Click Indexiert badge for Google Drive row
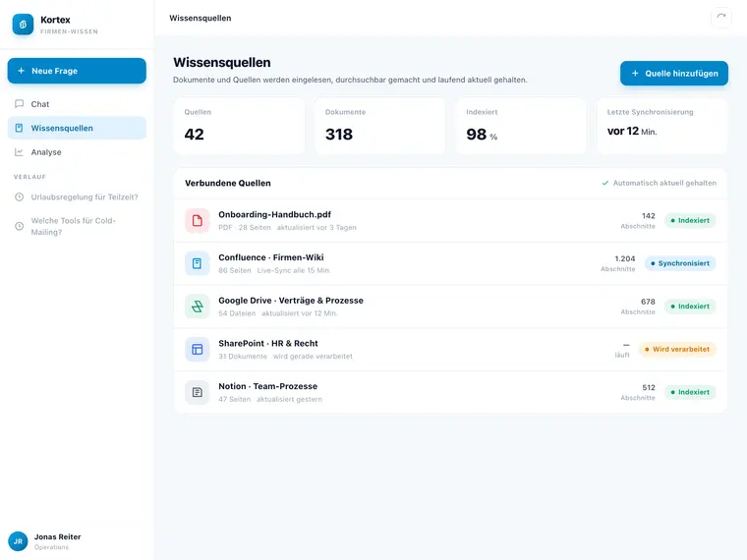Viewport: 747px width, 560px height. (x=690, y=307)
